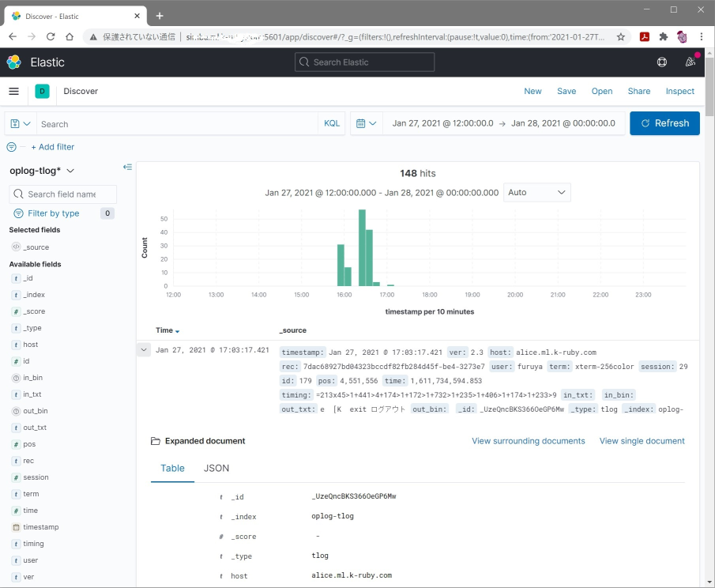This screenshot has width=715, height=588.
Task: Click the _source selected field icon
Action: 16,247
